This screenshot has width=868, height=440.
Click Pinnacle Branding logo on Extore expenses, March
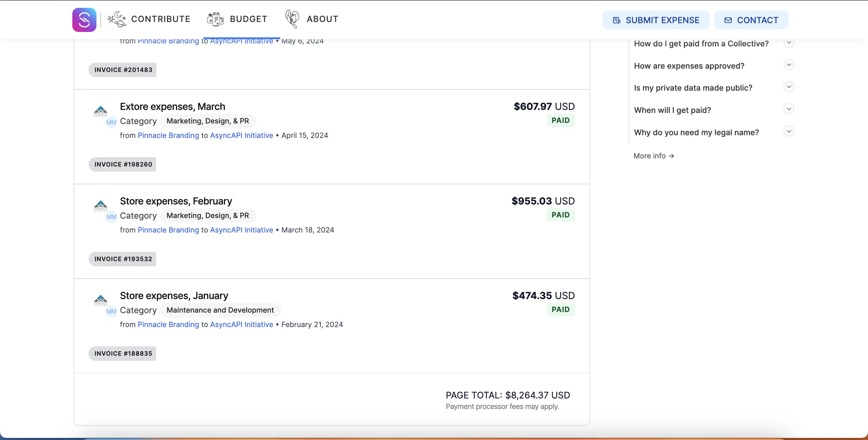tap(100, 111)
